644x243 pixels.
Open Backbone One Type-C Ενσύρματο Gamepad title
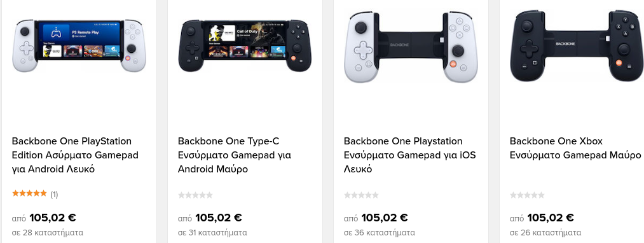coord(235,155)
